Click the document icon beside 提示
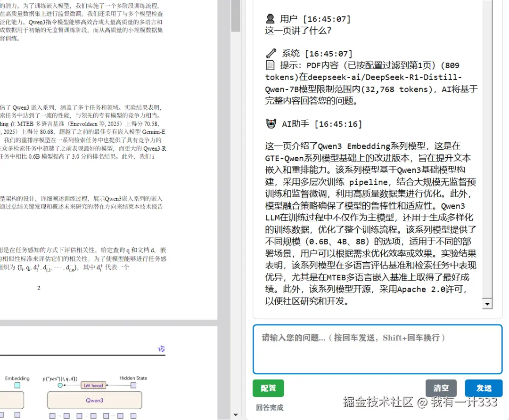 [x=270, y=65]
